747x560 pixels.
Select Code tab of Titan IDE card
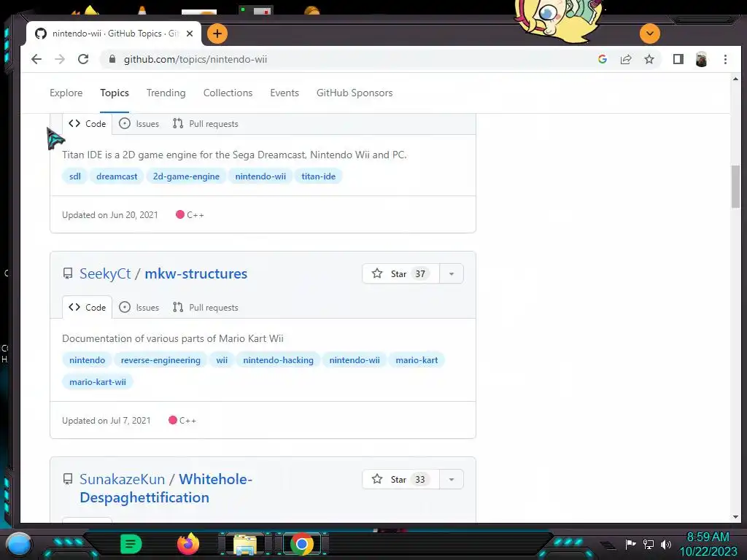click(88, 124)
